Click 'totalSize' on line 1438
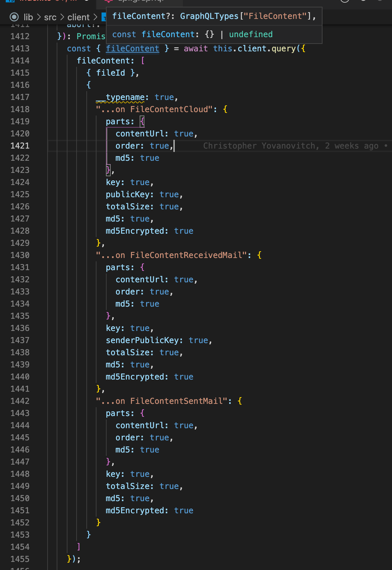392x570 pixels. tap(128, 353)
